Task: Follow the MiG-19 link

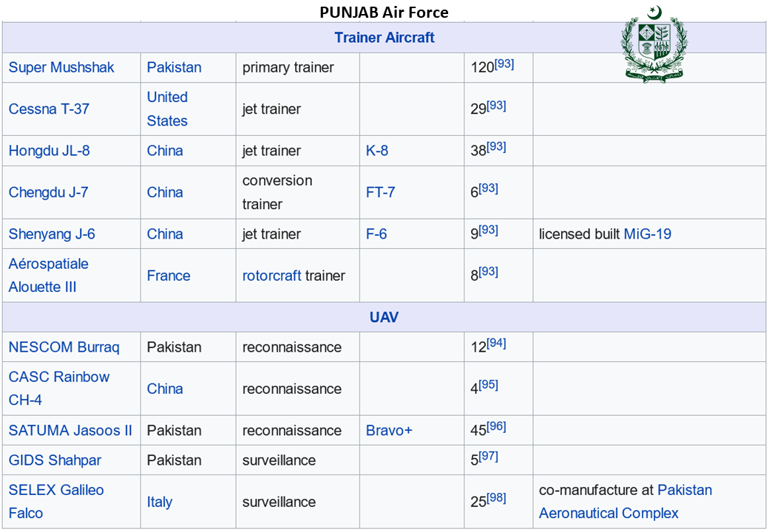Action: pyautogui.click(x=647, y=234)
